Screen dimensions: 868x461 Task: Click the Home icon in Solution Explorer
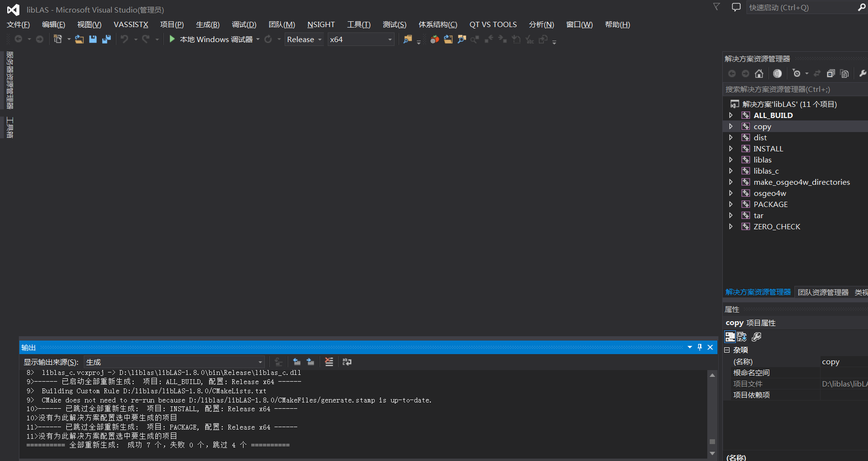tap(759, 74)
